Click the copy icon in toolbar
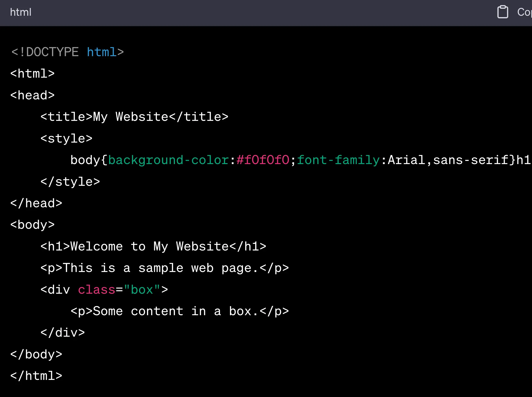 pos(503,12)
